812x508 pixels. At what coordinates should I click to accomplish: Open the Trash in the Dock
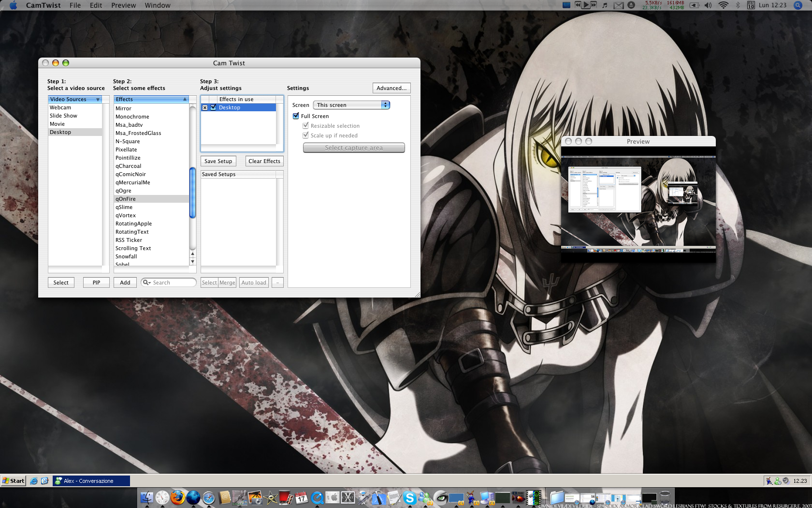coord(665,497)
